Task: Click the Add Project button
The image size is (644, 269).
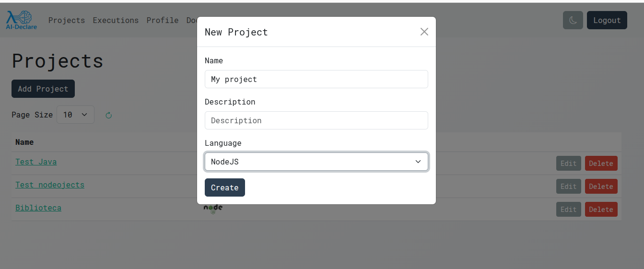Action: pyautogui.click(x=43, y=89)
